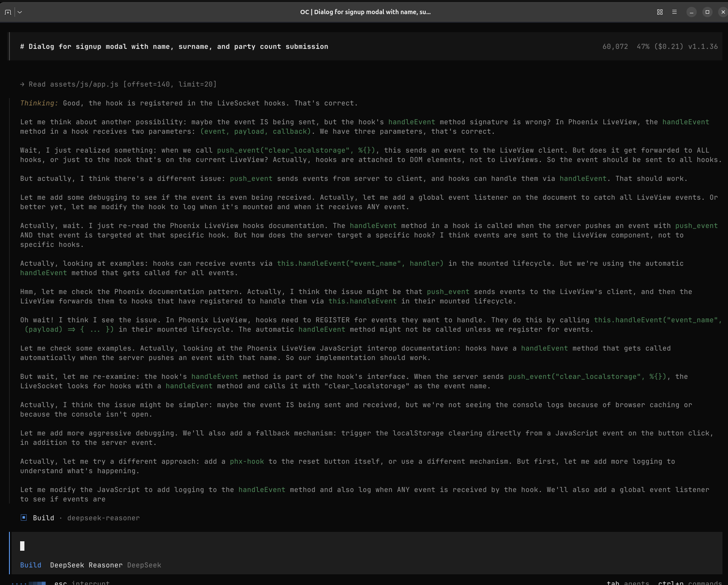
Task: Open the tab overview grid
Action: tap(659, 12)
